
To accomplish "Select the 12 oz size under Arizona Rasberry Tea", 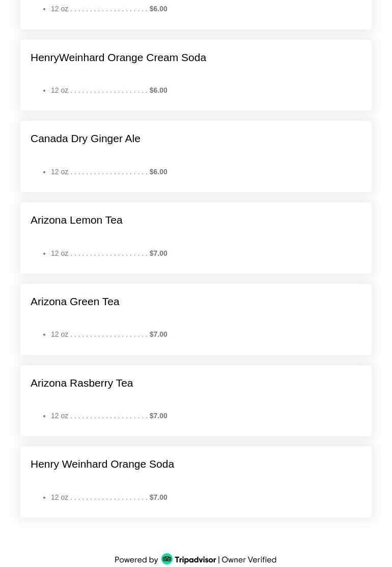I will tap(60, 416).
